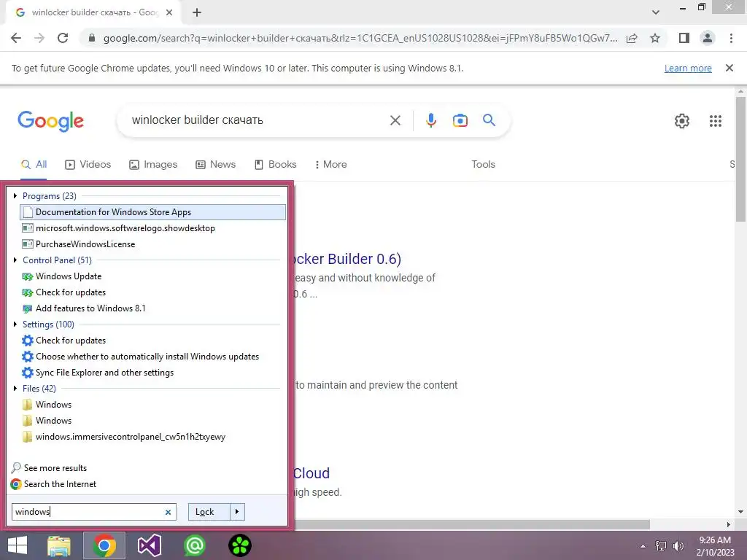Open the Google search Tools
This screenshot has height=560, width=747.
click(483, 164)
